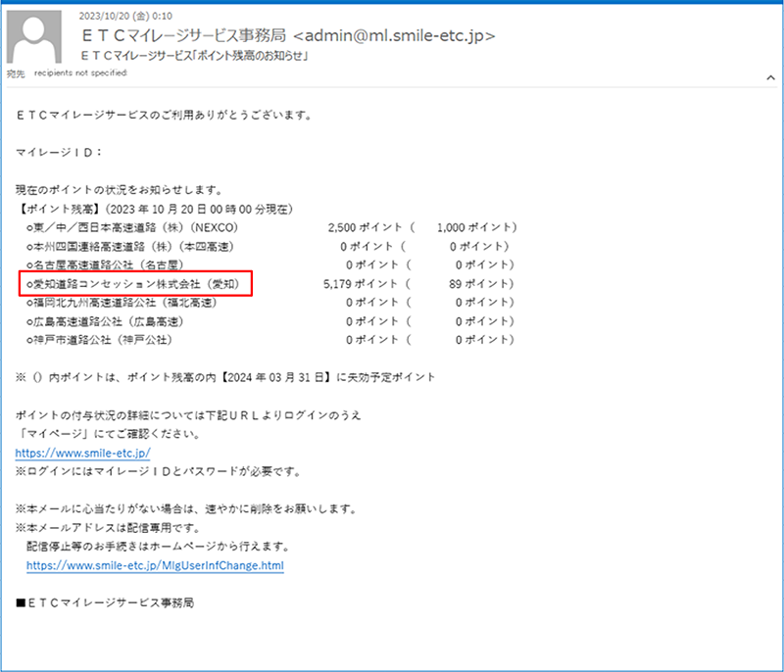Open the MlgUserInfChange.html link
Viewport: 784px width, 672px height.
(x=155, y=565)
